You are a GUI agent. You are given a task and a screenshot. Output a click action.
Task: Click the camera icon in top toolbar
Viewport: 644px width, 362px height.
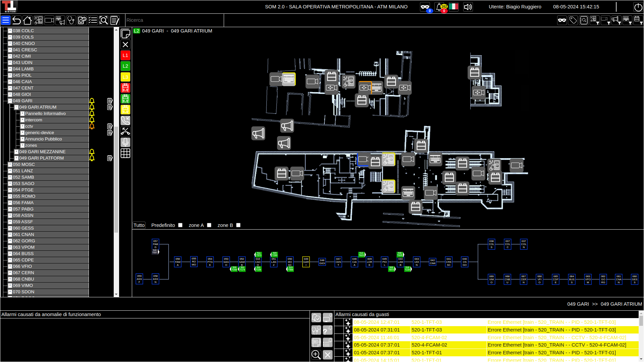coord(49,20)
